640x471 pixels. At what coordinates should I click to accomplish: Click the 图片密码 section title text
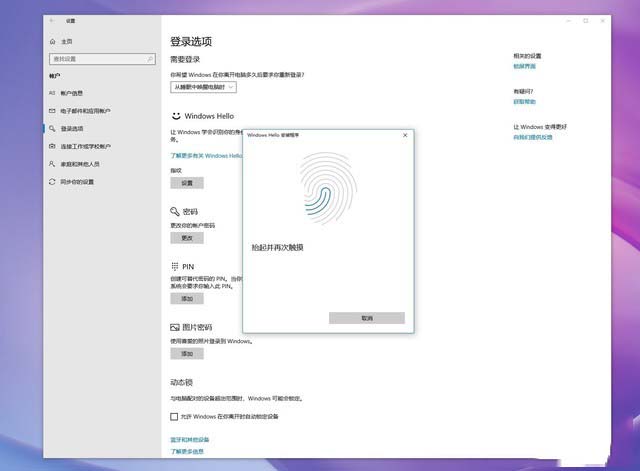click(197, 327)
